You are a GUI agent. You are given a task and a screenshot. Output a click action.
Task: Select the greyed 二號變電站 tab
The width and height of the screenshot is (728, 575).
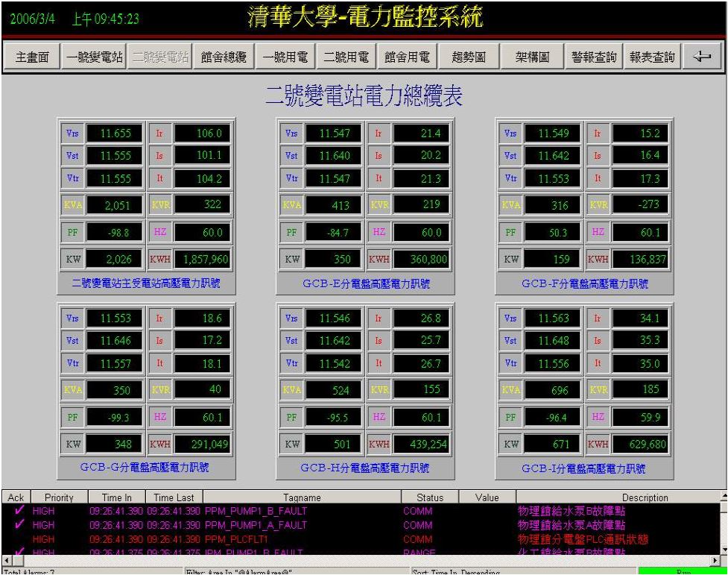[161, 57]
